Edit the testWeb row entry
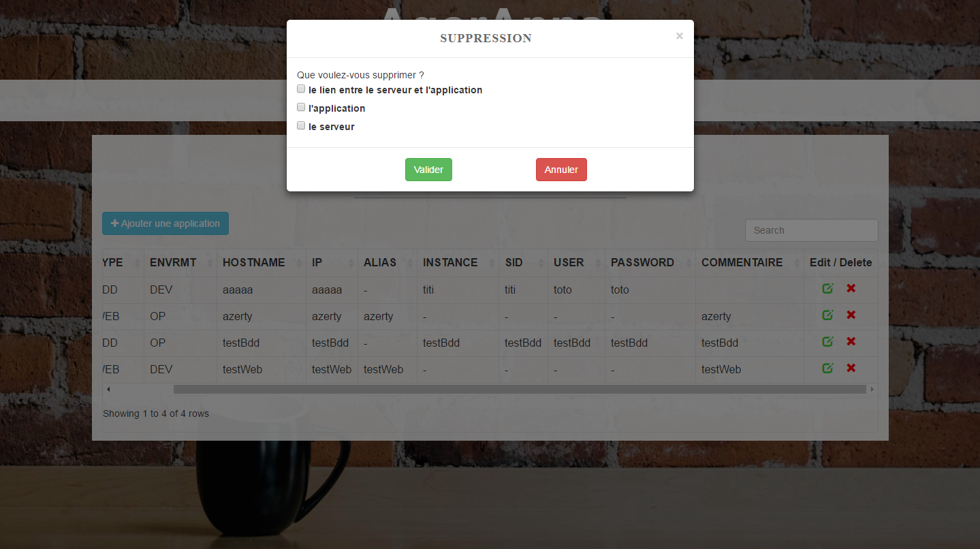980x549 pixels. pos(827,368)
